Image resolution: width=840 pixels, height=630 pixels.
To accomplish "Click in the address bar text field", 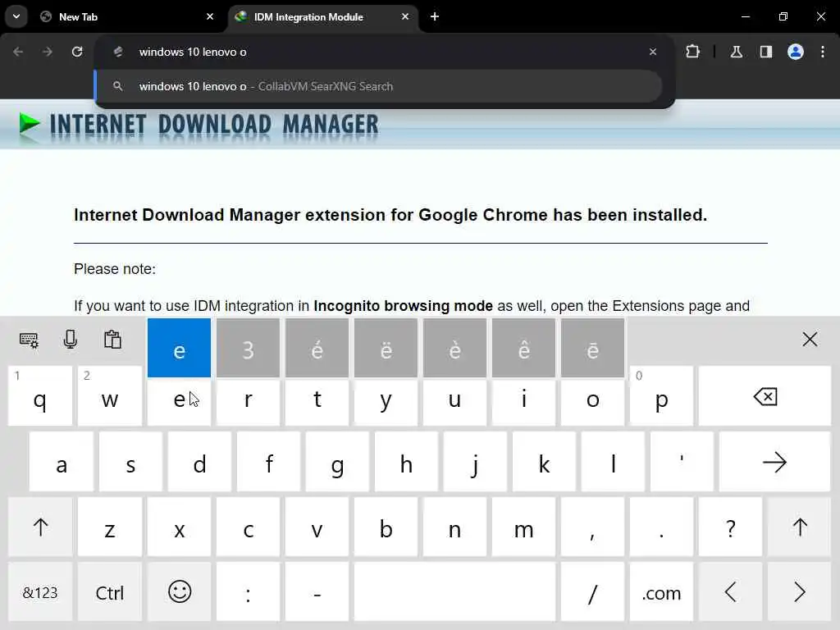I will (x=386, y=52).
